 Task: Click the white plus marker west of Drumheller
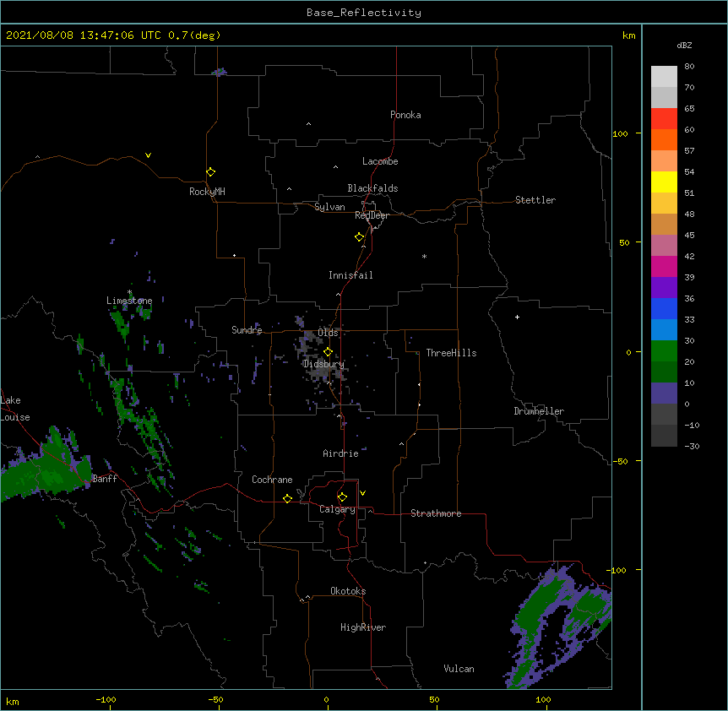click(x=517, y=317)
